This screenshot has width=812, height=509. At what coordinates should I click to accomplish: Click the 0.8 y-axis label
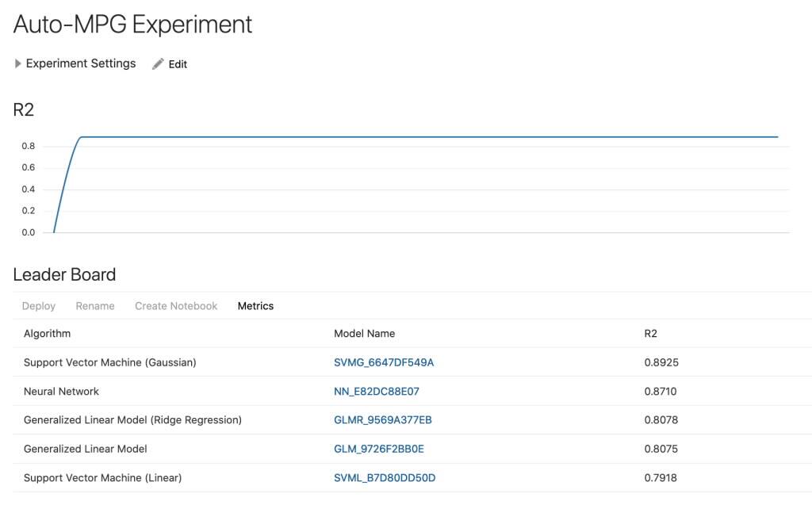coord(29,146)
